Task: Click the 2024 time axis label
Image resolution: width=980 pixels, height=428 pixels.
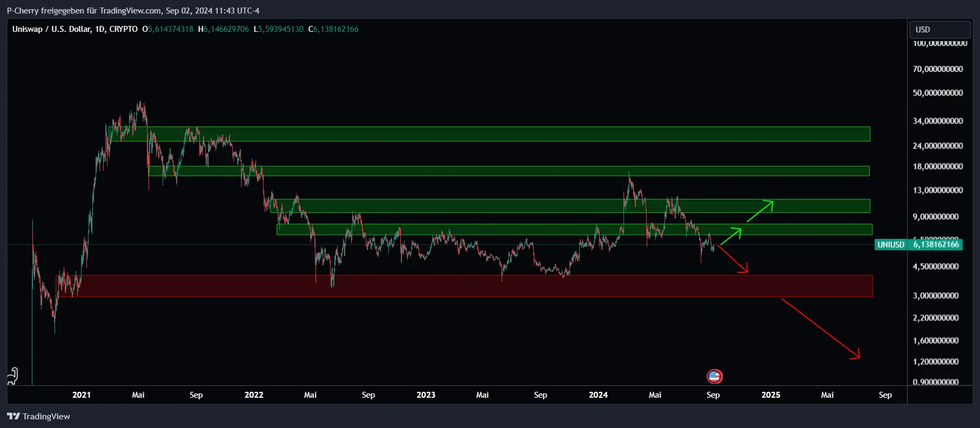Action: coord(598,395)
